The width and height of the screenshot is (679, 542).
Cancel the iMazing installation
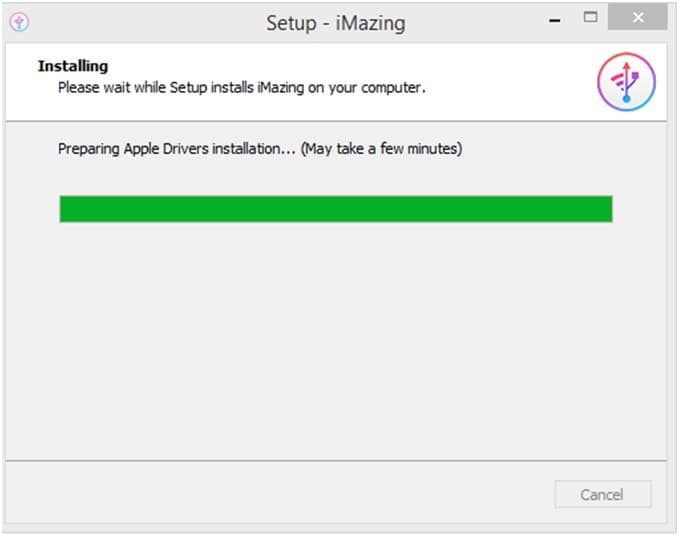[x=602, y=494]
